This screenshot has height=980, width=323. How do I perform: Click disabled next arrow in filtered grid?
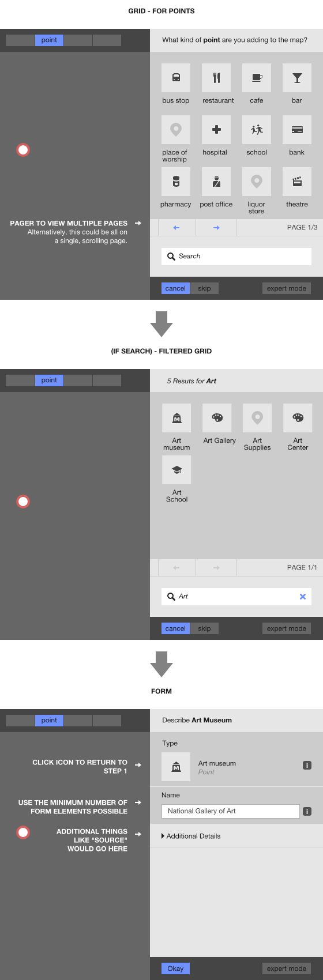(216, 568)
